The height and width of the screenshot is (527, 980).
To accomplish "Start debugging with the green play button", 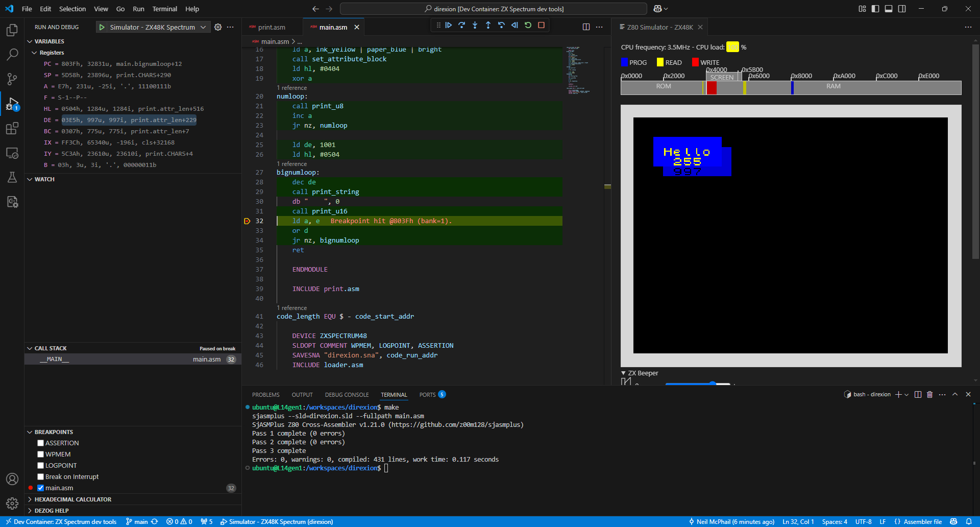I will 102,27.
